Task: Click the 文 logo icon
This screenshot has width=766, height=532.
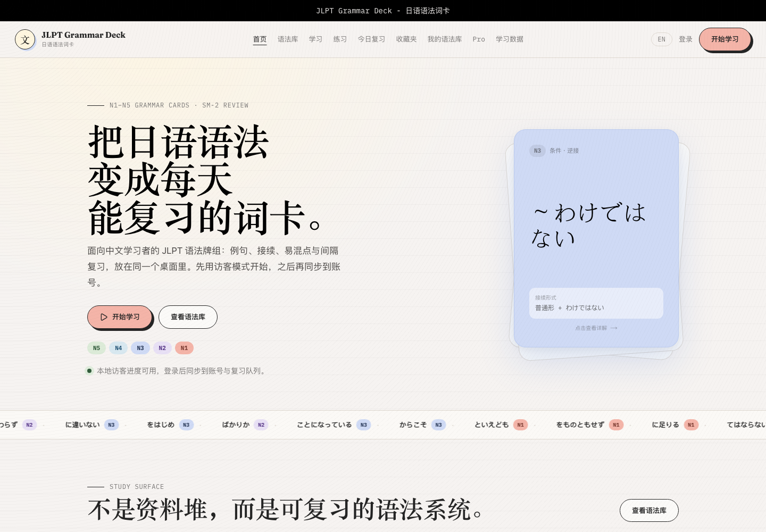Action: point(25,39)
